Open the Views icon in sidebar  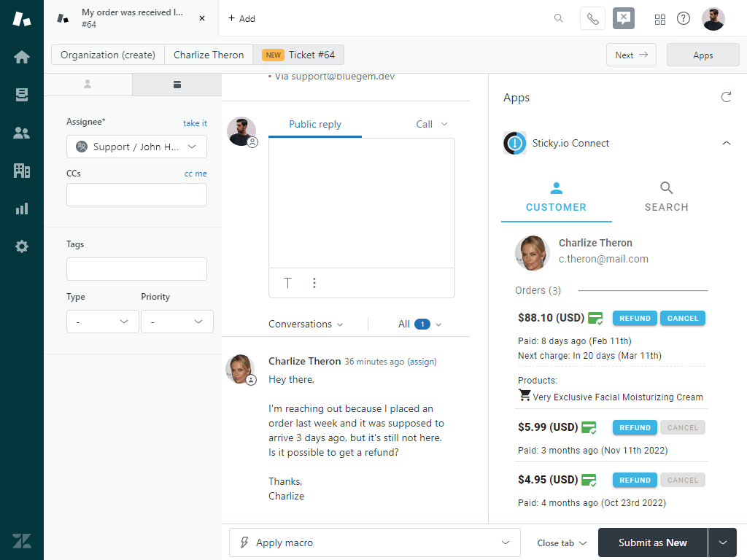coord(22,95)
